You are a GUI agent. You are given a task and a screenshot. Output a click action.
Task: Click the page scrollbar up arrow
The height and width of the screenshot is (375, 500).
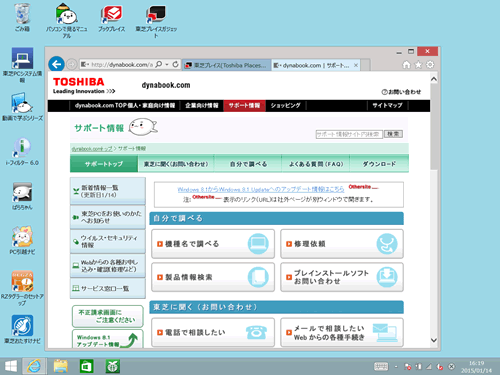pos(434,79)
